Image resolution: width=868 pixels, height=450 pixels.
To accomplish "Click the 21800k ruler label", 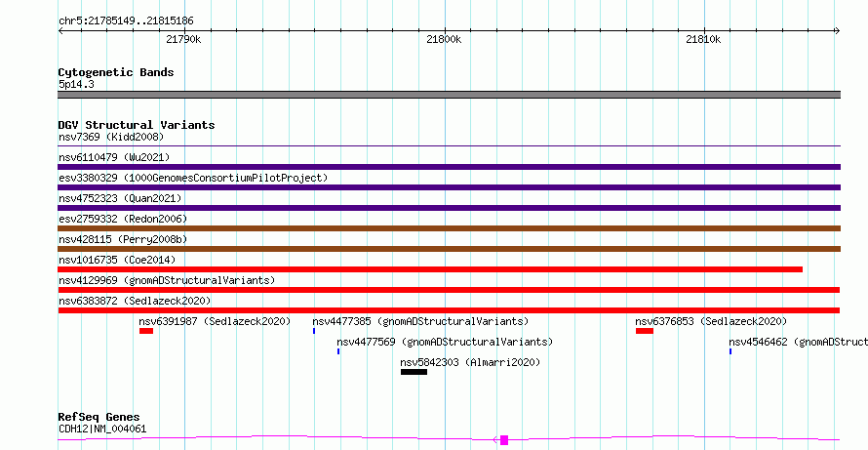I will pos(444,39).
